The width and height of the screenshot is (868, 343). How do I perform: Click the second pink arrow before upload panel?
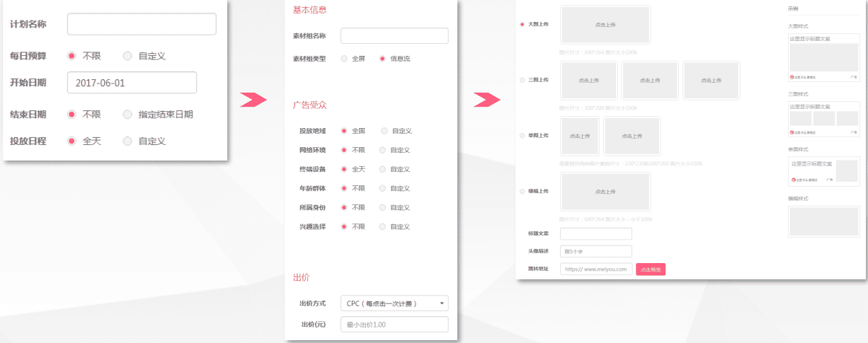(486, 100)
